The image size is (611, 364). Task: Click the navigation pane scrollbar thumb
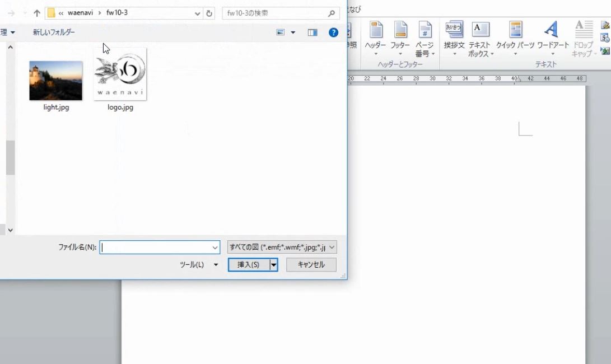(x=11, y=157)
